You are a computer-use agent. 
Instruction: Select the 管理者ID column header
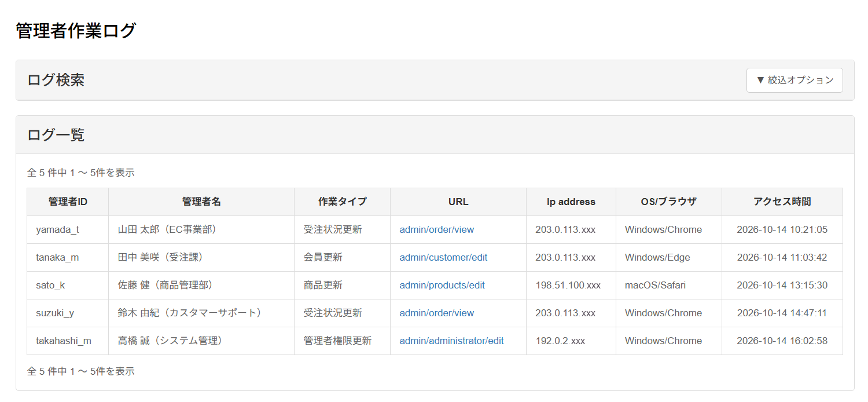pyautogui.click(x=68, y=202)
